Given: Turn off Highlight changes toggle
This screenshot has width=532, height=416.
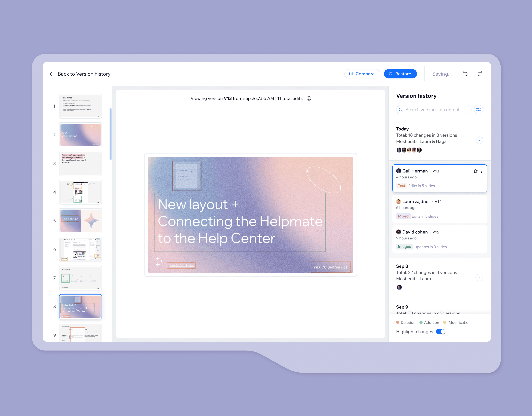Looking at the screenshot, I should point(440,331).
